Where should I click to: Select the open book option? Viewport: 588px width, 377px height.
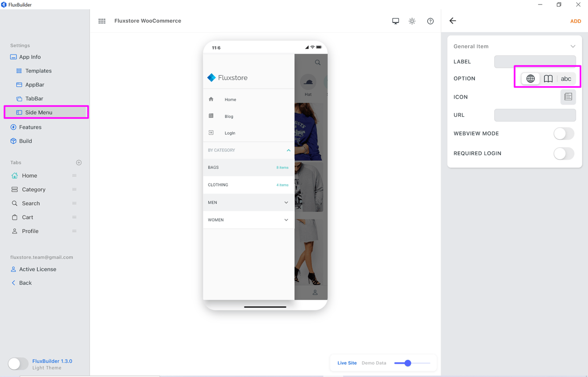coord(548,79)
